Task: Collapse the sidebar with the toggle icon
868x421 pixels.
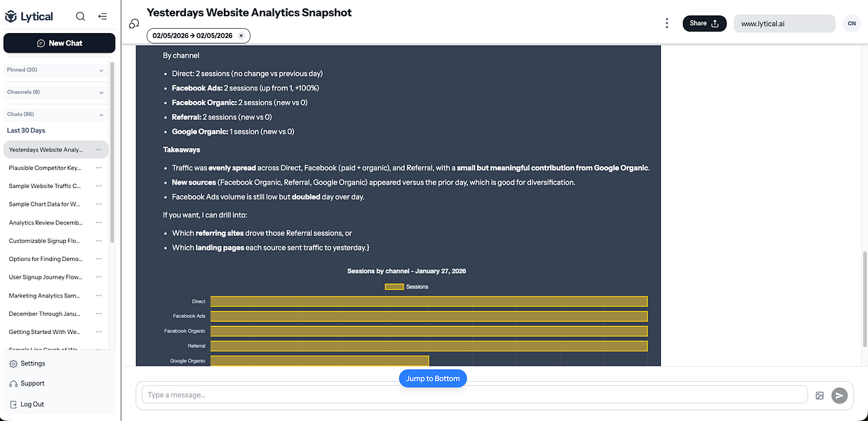Action: 102,16
